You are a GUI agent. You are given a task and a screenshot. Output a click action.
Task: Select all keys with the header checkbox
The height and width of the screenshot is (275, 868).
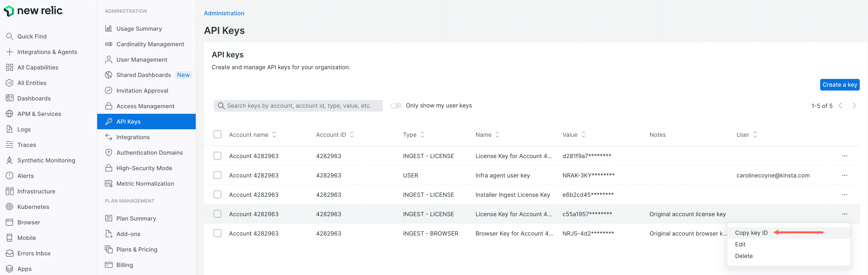tap(217, 134)
